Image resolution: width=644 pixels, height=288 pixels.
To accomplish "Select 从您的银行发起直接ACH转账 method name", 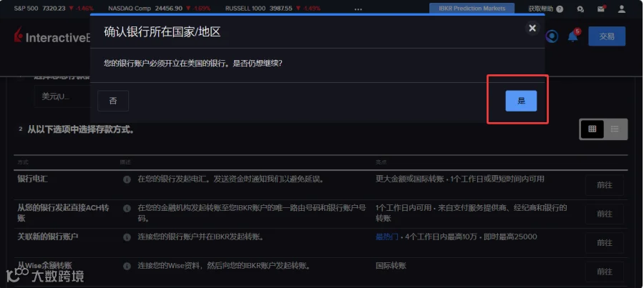I will click(x=63, y=213).
